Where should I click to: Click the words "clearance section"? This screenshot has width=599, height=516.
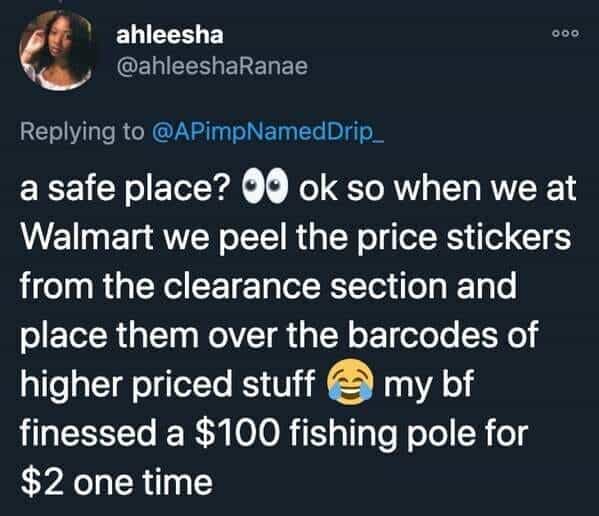pyautogui.click(x=305, y=286)
